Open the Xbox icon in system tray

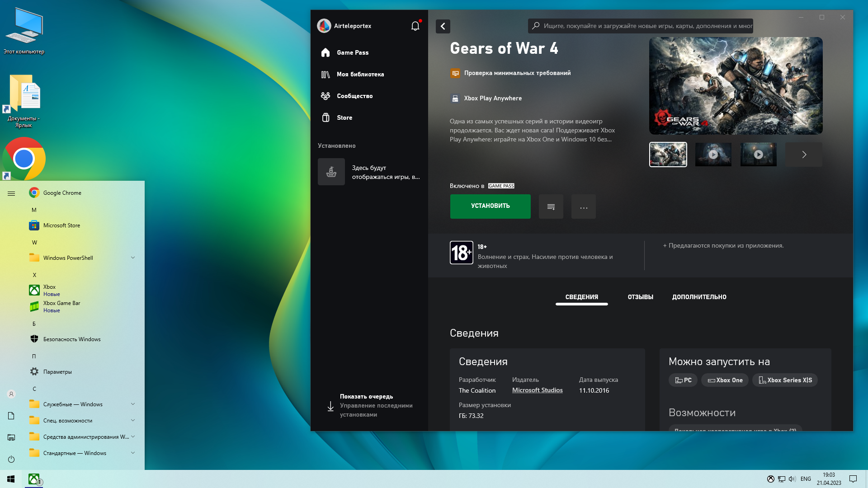(771, 479)
